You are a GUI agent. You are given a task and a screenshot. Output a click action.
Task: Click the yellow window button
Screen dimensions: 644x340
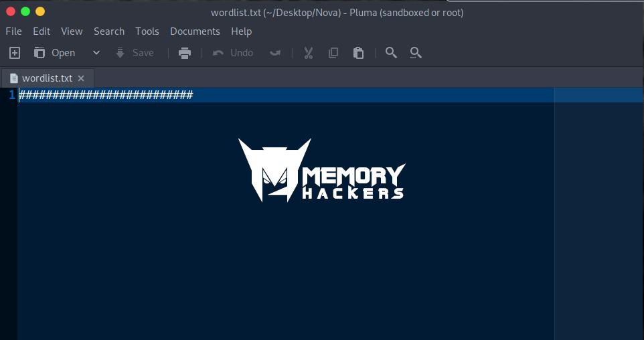click(x=40, y=11)
